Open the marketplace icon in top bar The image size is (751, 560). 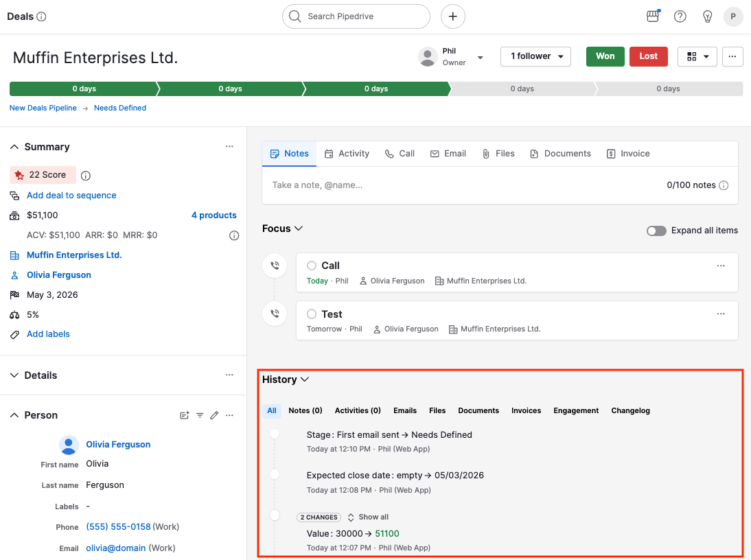(653, 16)
